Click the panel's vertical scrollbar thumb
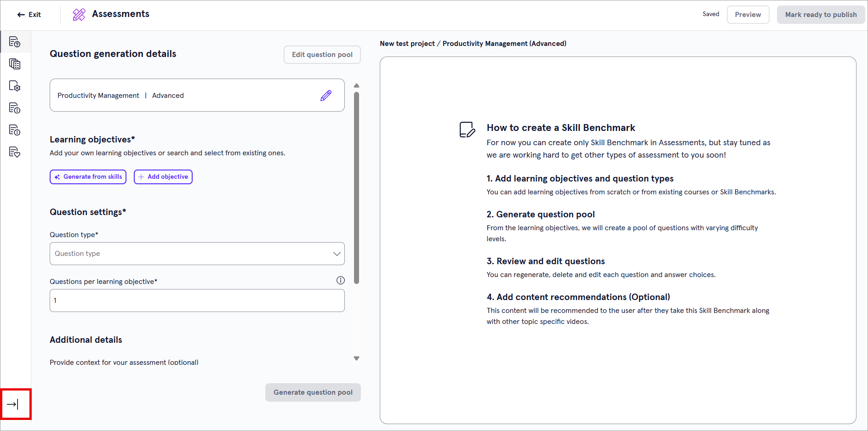This screenshot has height=431, width=868. (356, 187)
